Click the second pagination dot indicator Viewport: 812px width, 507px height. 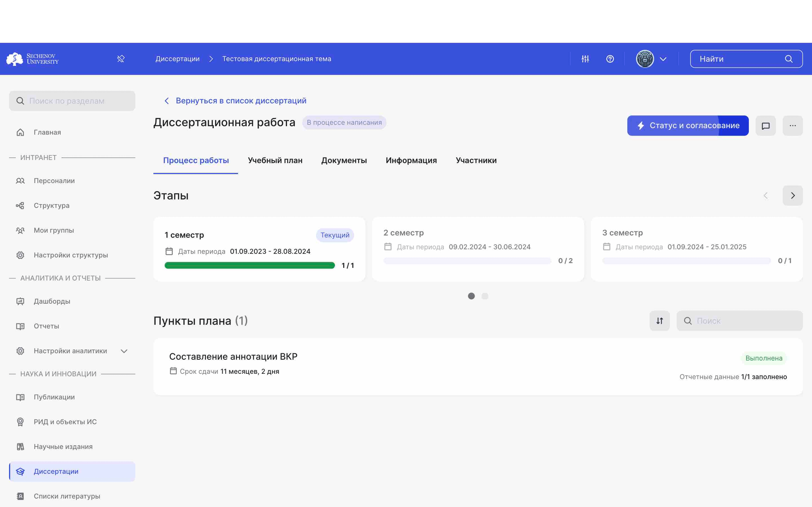tap(485, 296)
